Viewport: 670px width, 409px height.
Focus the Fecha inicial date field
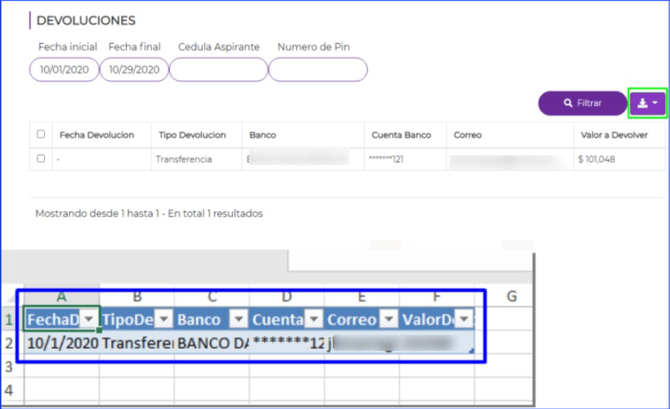tap(64, 69)
